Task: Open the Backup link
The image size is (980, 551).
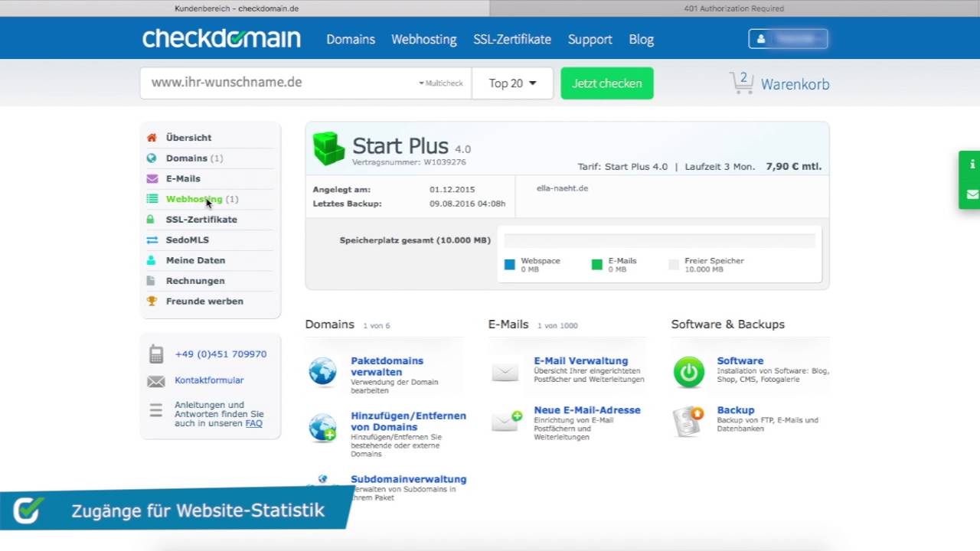Action: point(736,410)
